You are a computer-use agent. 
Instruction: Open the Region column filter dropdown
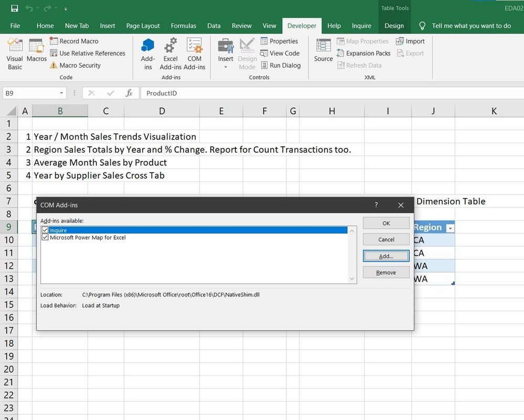pos(450,228)
